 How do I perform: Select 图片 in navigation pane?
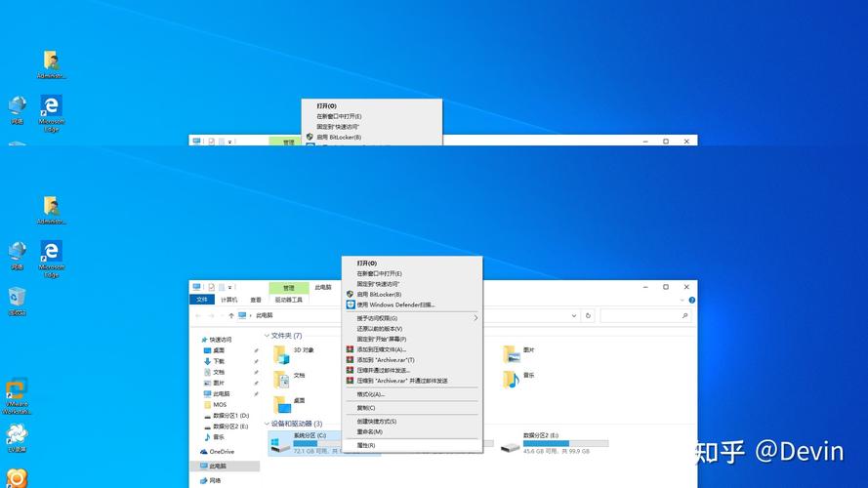(214, 383)
